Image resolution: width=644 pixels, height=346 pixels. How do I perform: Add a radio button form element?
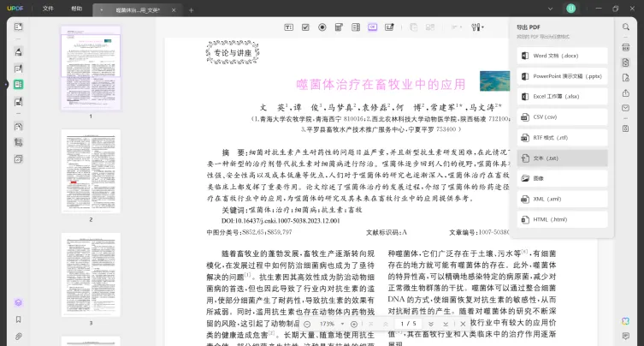[322, 27]
